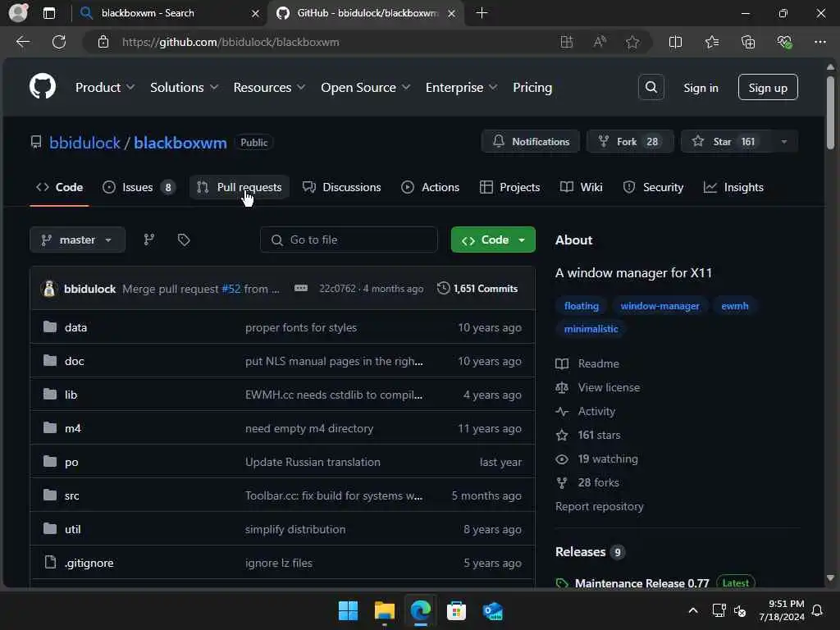Viewport: 840px width, 630px height.
Task: Open the Star lists dropdown arrow
Action: (783, 141)
